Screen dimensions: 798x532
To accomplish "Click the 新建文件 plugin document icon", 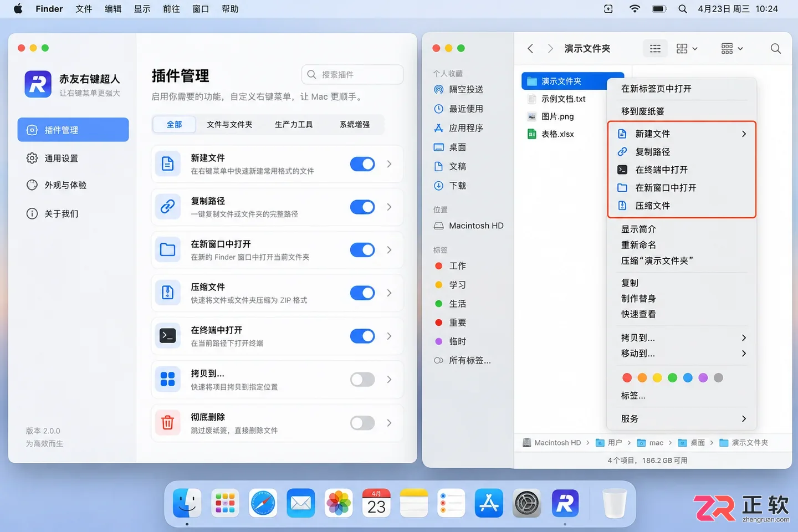I will (167, 164).
